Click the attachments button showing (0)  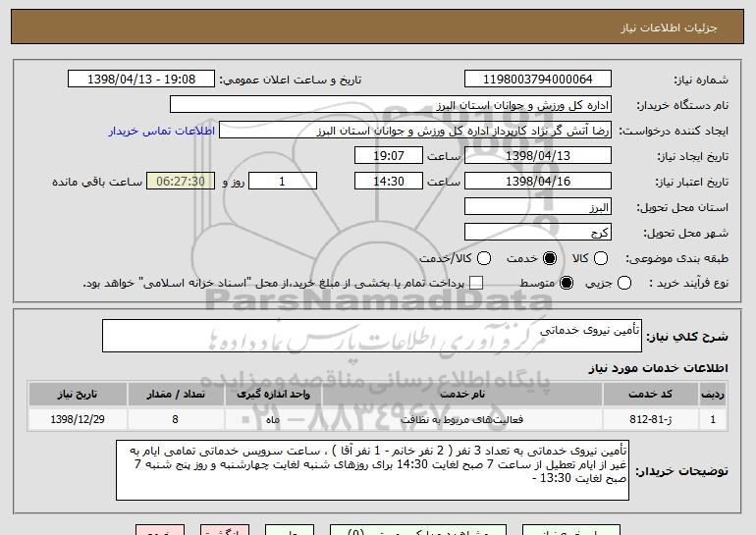click(418, 530)
